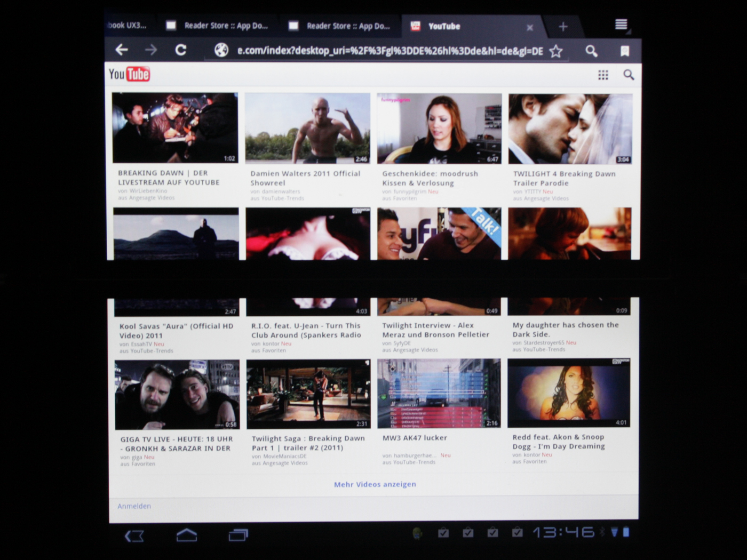Tap the 13:46 clock in system bar
Screen dimensions: 747x560
click(563, 532)
